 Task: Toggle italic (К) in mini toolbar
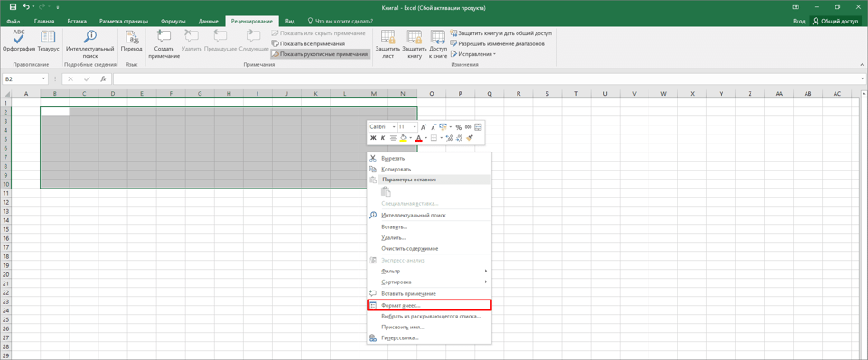coord(383,138)
